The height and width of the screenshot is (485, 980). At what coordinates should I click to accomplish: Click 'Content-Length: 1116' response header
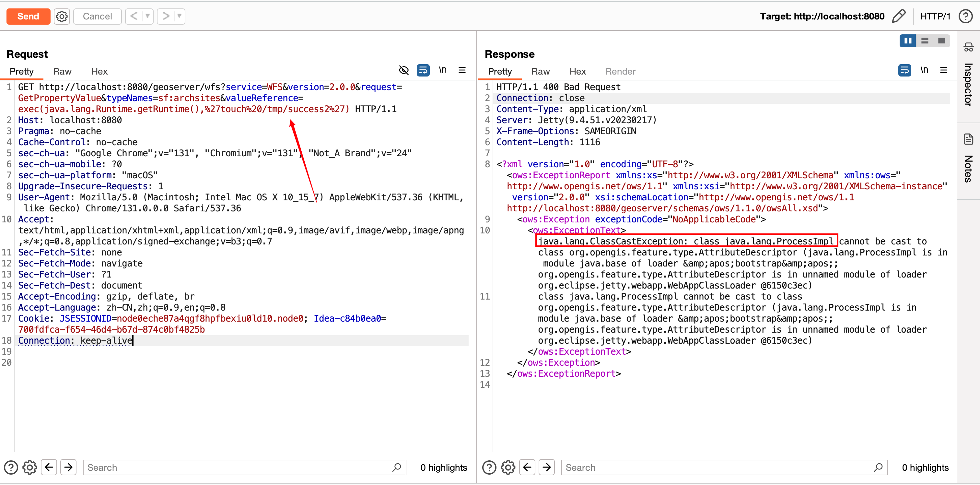pos(548,142)
